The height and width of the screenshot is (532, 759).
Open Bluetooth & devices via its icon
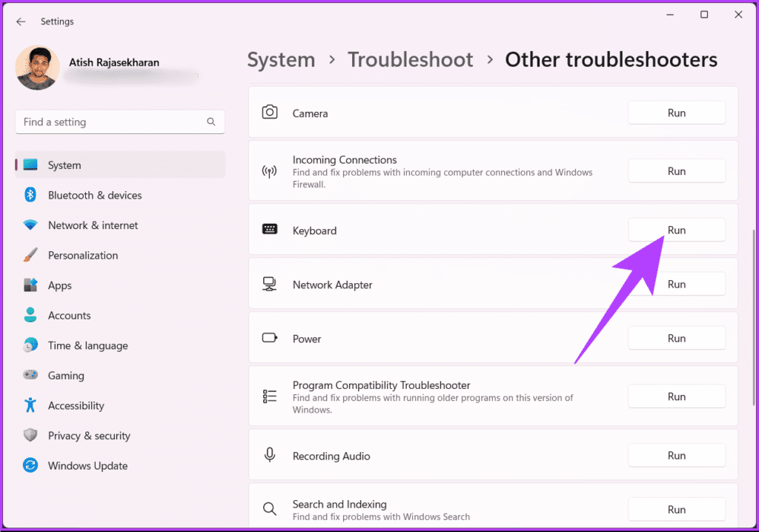click(30, 195)
